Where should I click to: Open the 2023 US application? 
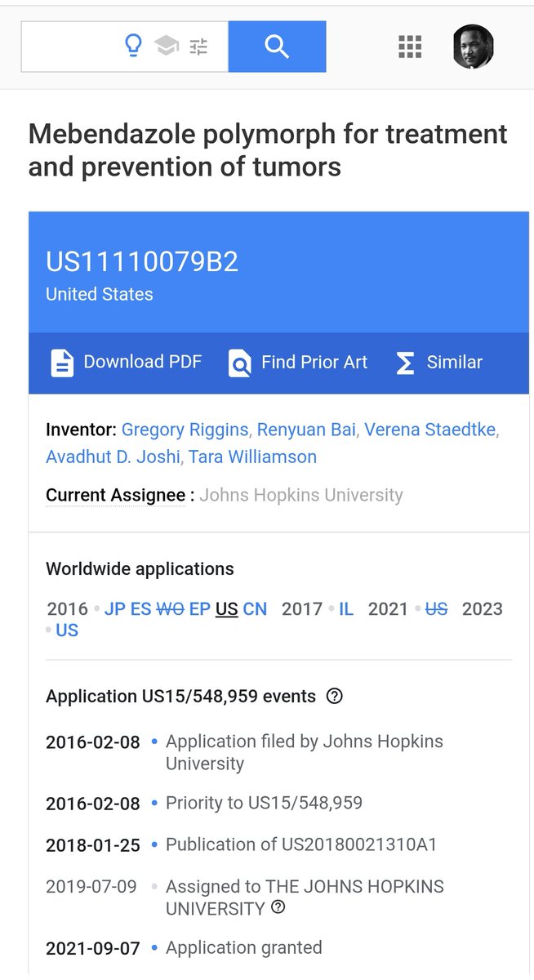(67, 630)
